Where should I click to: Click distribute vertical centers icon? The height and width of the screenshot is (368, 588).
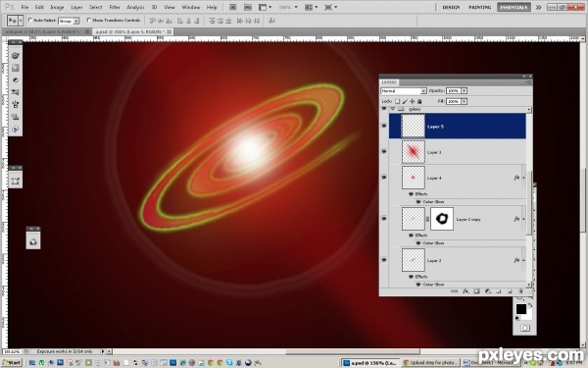(220, 21)
